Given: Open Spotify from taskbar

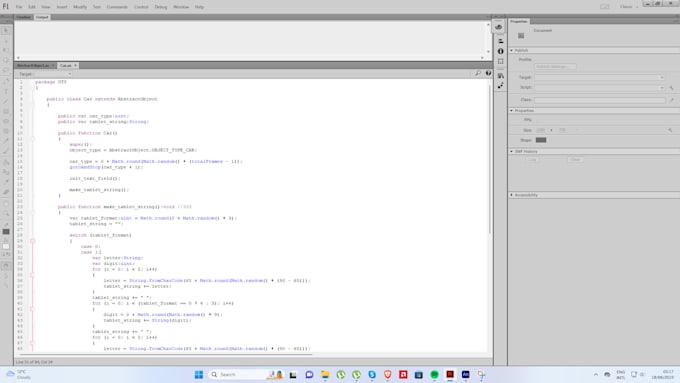Looking at the screenshot, I should click(434, 374).
